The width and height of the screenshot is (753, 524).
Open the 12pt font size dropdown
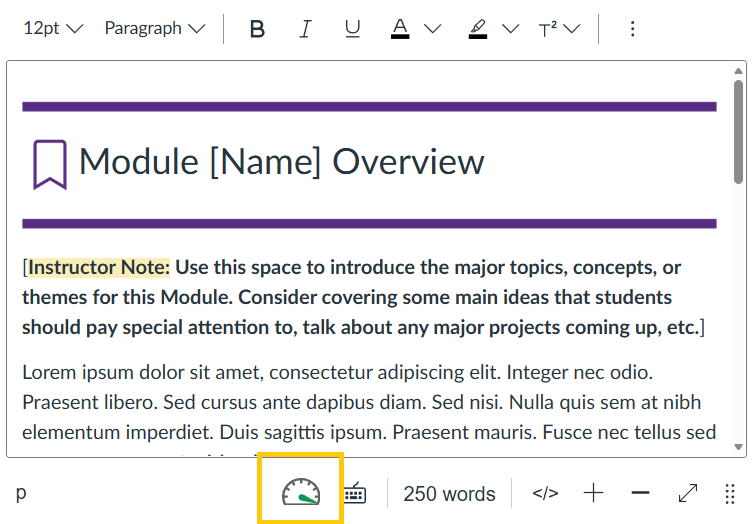pos(53,28)
